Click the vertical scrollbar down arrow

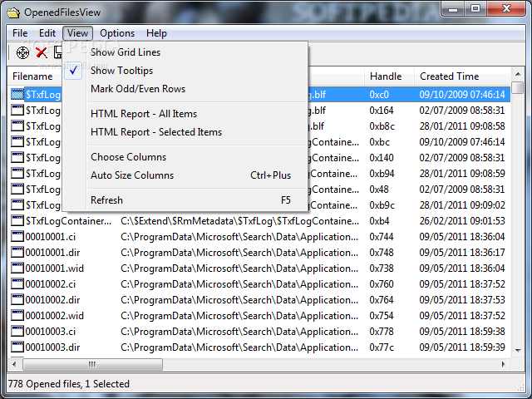click(518, 351)
